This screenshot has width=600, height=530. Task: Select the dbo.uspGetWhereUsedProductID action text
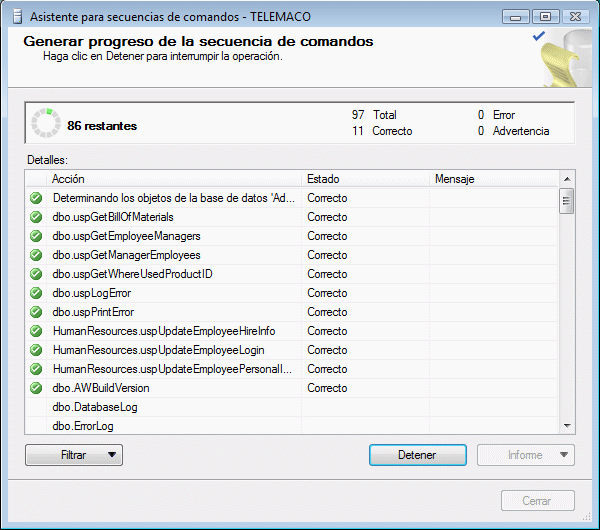132,274
